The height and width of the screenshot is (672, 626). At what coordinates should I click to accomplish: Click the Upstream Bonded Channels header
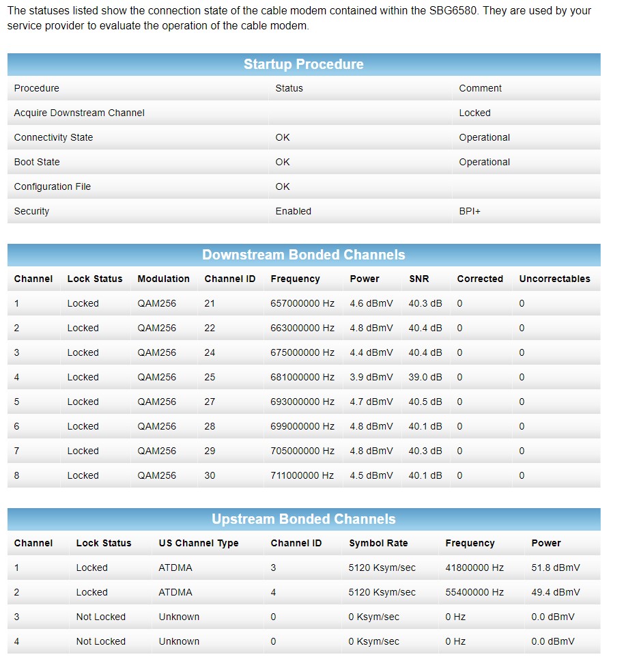pyautogui.click(x=303, y=519)
